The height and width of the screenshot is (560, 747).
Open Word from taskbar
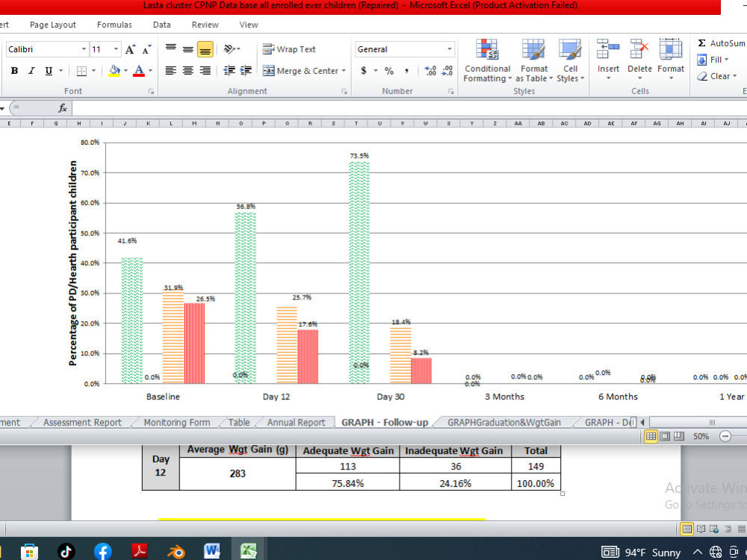(x=212, y=552)
